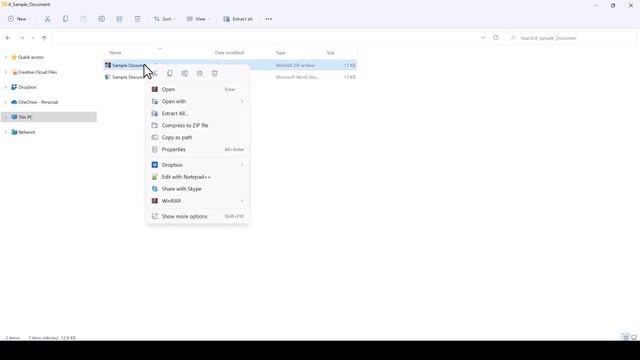Select Quick access in the navigation pane

coord(31,57)
